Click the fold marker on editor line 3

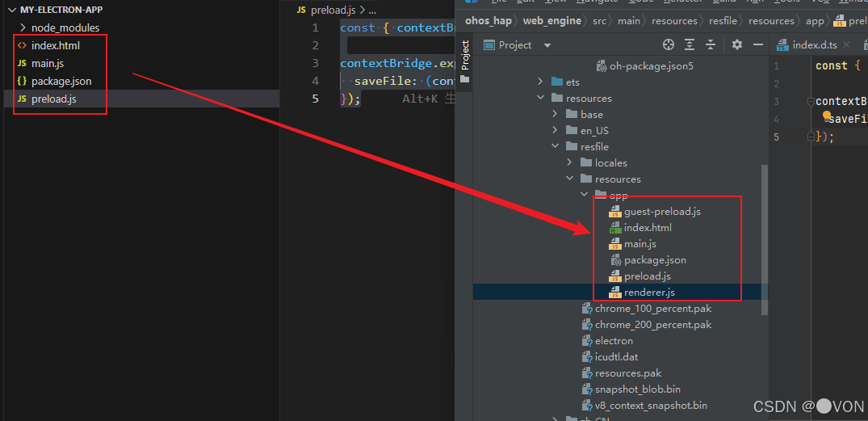[811, 101]
